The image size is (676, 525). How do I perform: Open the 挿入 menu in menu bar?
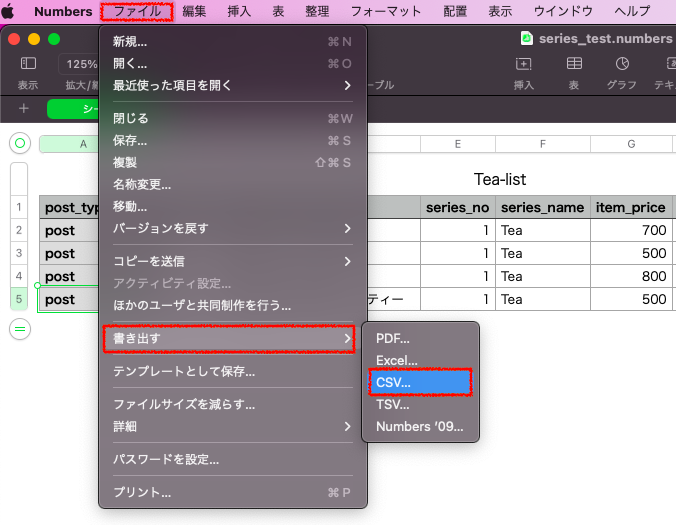[x=239, y=11]
